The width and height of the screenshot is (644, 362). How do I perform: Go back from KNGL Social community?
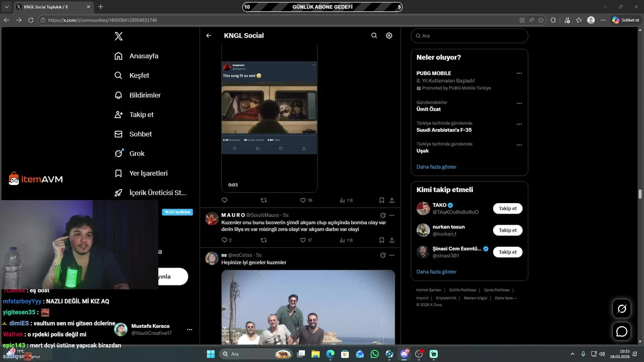point(209,36)
